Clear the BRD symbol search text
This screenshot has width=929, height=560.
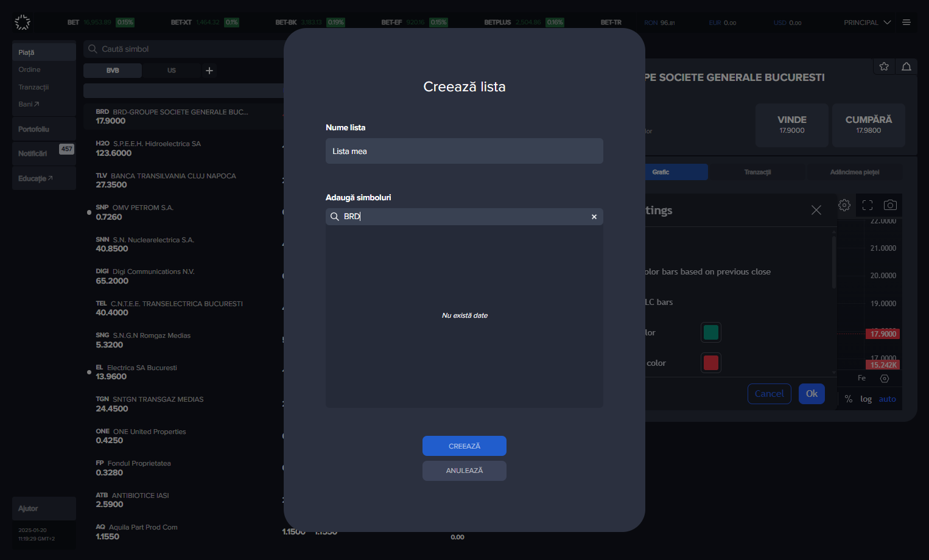[x=594, y=217]
